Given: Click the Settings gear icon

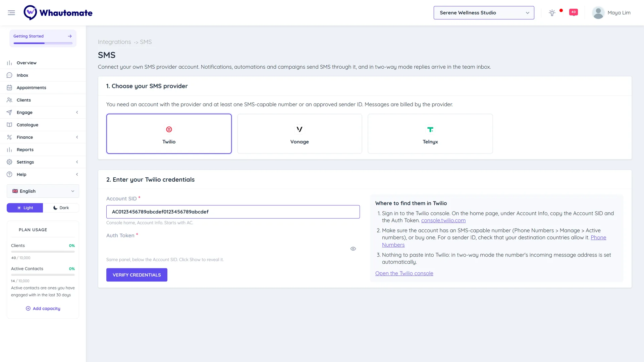Looking at the screenshot, I should [9, 162].
